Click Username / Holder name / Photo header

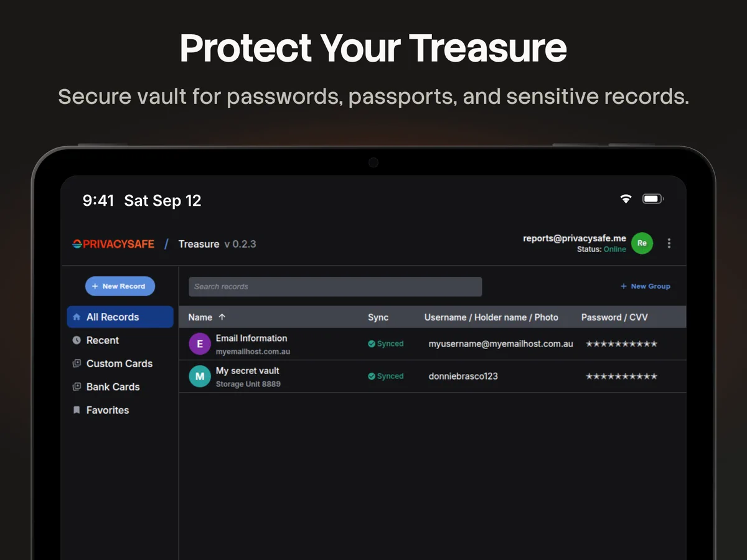pos(491,317)
